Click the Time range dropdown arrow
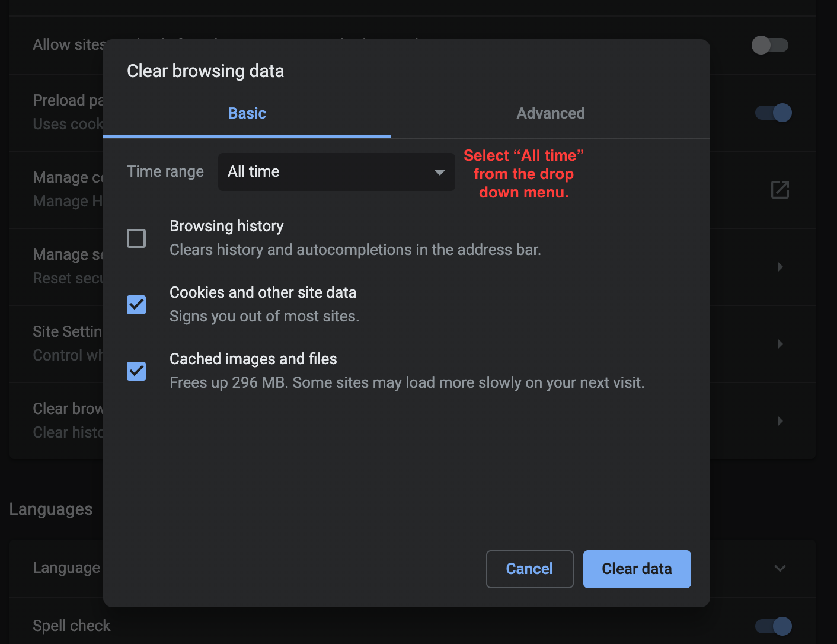Screen dimensions: 837x644 (439, 172)
